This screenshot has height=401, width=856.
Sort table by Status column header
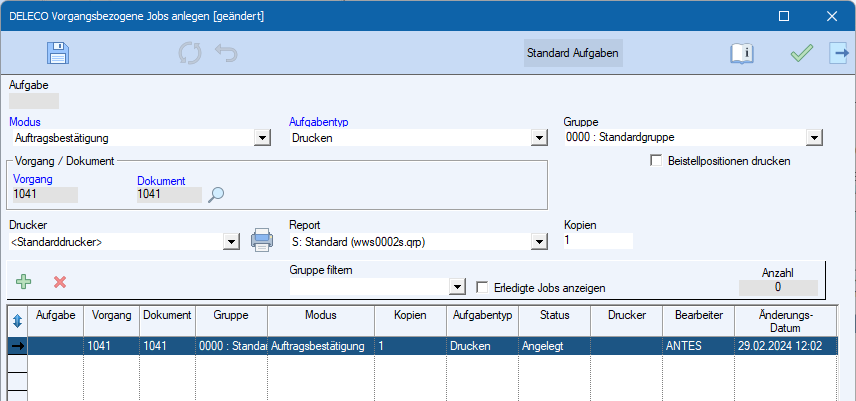tap(554, 315)
